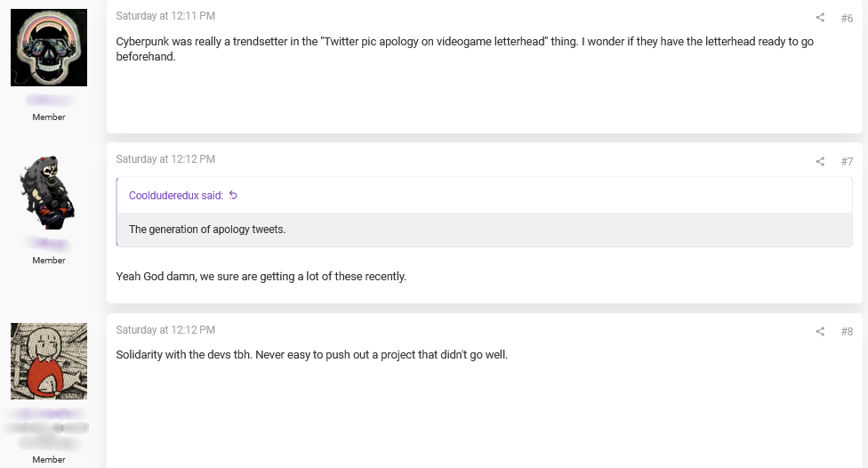Click the "Saturday at 12:11 PM" timestamp
The width and height of the screenshot is (868, 468).
pos(165,16)
